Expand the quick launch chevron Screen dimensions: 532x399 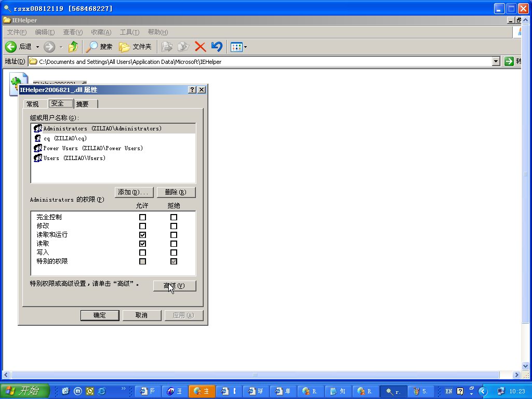point(123,389)
